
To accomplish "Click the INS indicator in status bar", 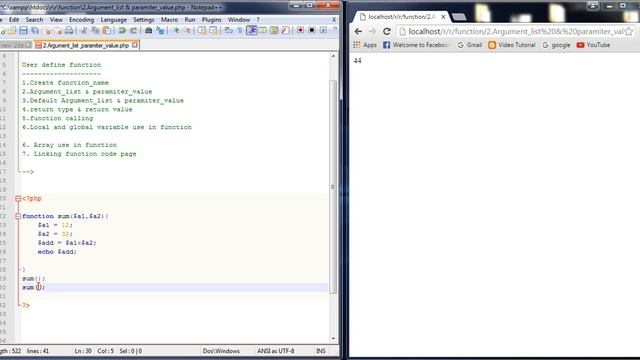I will coord(321,351).
